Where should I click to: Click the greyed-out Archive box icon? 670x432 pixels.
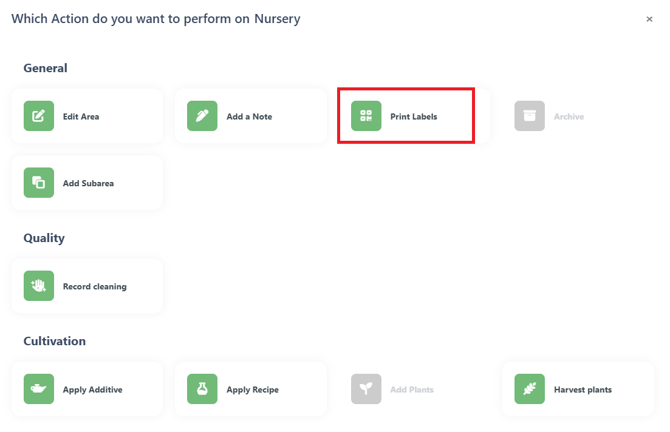(529, 116)
